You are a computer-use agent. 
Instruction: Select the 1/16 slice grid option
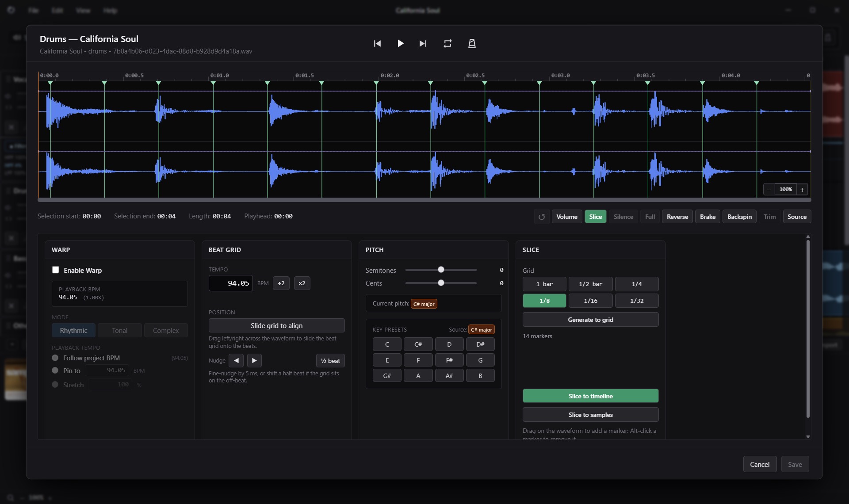[x=590, y=301]
